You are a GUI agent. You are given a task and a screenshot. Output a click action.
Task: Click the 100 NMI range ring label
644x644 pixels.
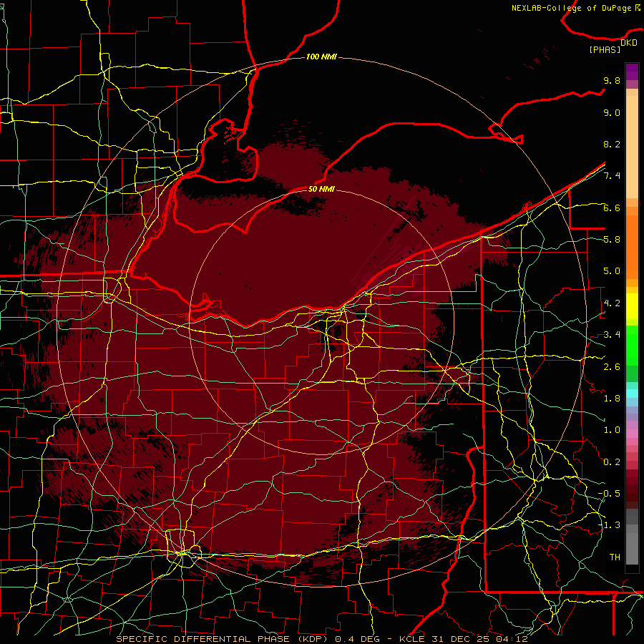pyautogui.click(x=321, y=57)
